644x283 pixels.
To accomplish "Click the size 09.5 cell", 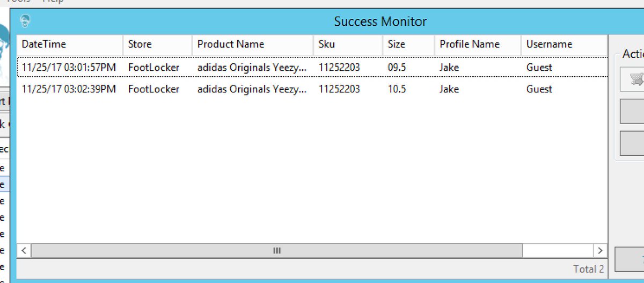I will point(397,68).
